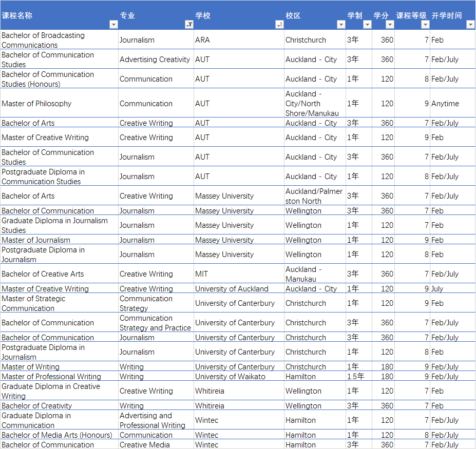
Task: Select Postgraduate Diploma in Communication Studies cell
Action: pyautogui.click(x=59, y=177)
